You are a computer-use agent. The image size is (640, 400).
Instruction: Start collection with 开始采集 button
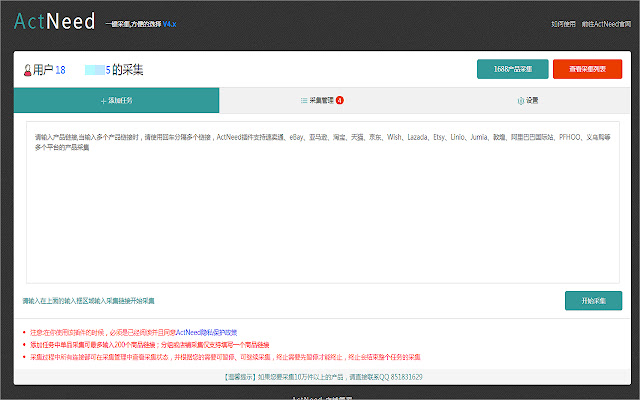(x=593, y=301)
